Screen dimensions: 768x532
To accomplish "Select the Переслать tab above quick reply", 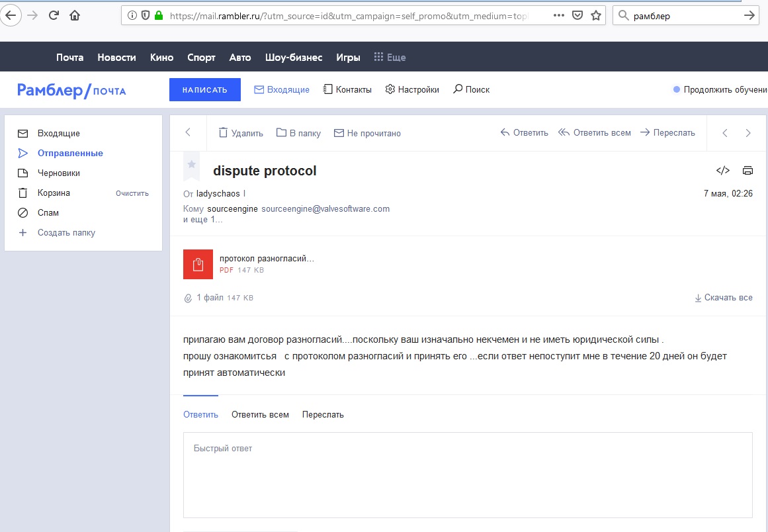I will tap(323, 414).
